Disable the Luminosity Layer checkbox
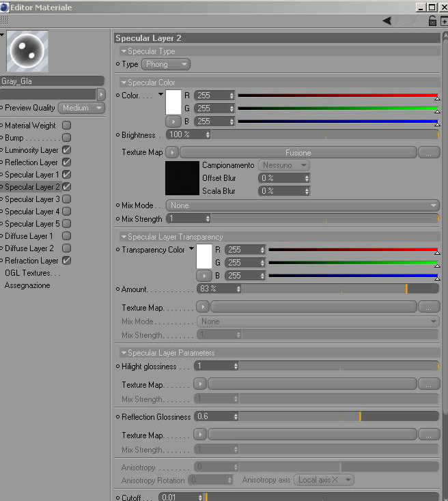The width and height of the screenshot is (448, 501). 66,150
